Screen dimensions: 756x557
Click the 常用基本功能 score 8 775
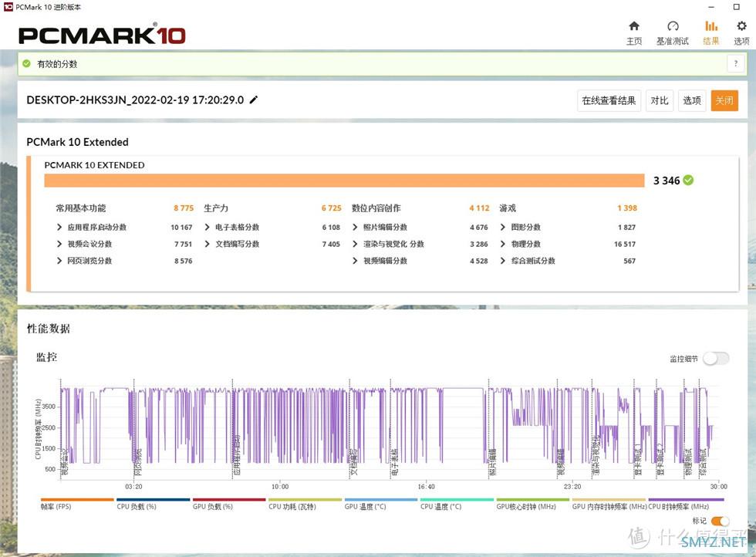(x=184, y=208)
